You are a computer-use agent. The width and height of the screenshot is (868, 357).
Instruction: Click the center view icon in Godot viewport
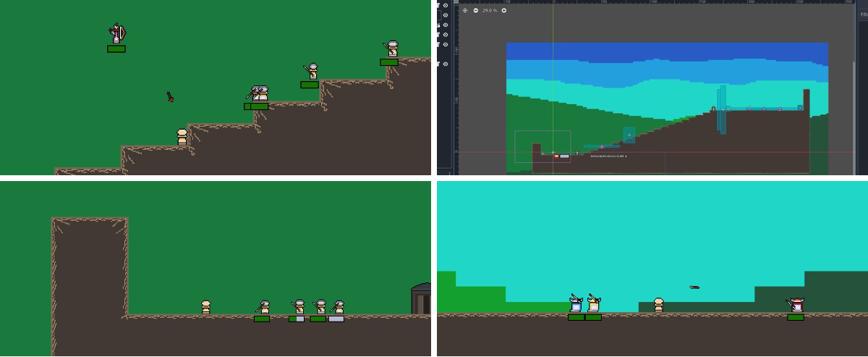click(465, 10)
